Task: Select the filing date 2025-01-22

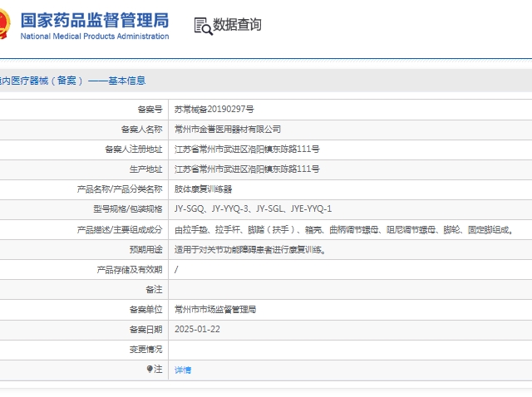Action: pyautogui.click(x=197, y=329)
